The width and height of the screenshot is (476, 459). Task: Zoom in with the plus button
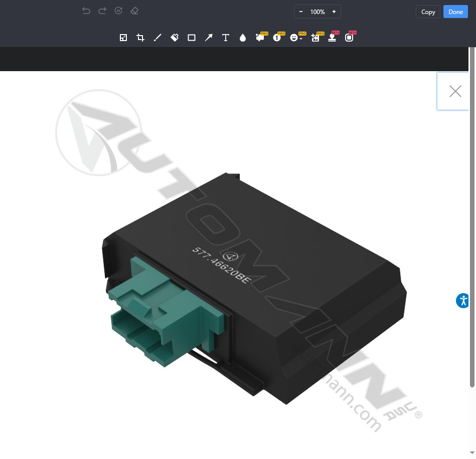[334, 12]
